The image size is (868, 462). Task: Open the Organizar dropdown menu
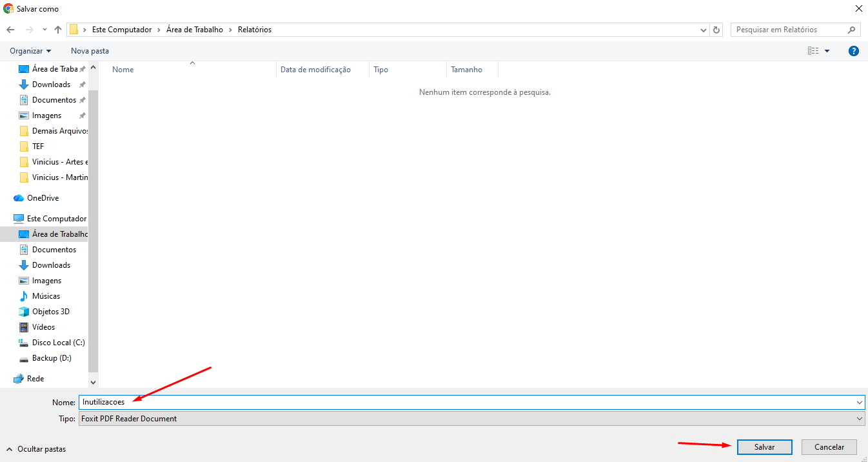[x=30, y=51]
